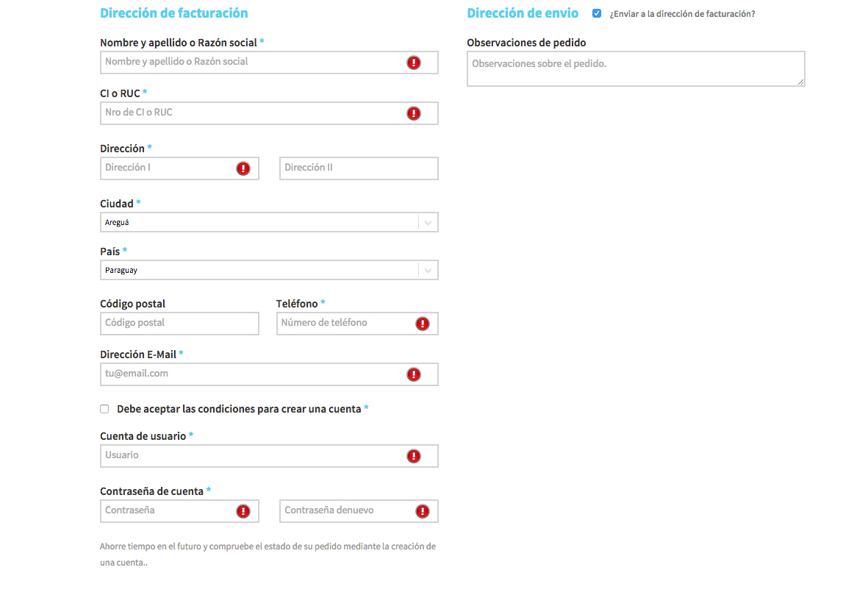868x595 pixels.
Task: Click the 'Contraseña de cuenta' label
Action: (151, 491)
